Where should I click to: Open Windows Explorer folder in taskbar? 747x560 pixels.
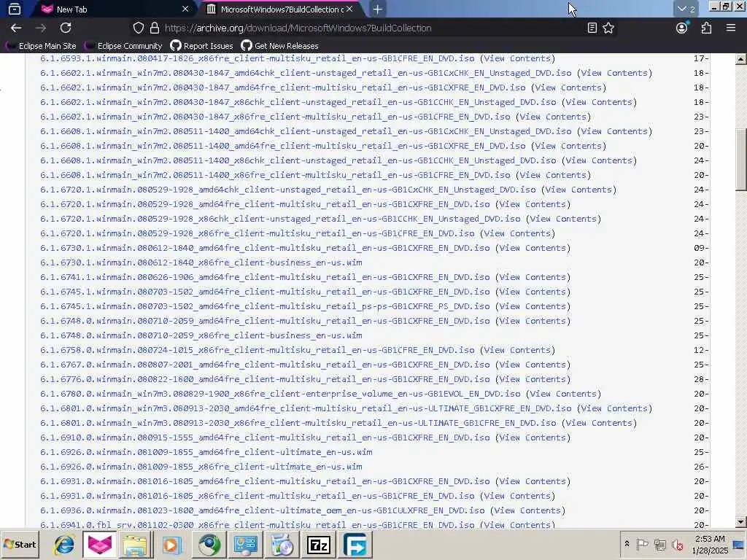(135, 544)
